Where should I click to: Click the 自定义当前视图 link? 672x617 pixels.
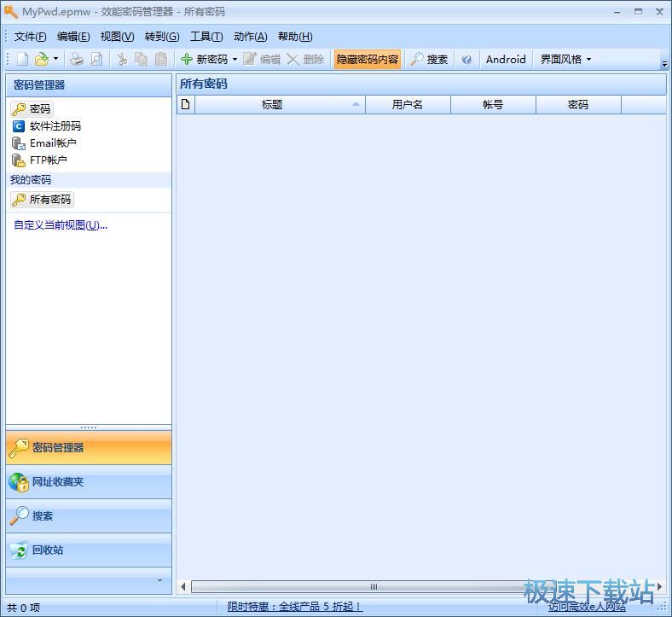tap(61, 225)
